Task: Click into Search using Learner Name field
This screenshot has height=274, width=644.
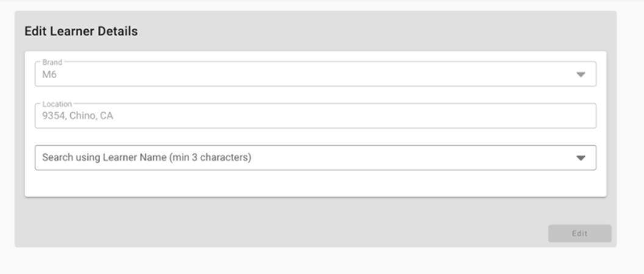Action: pyautogui.click(x=305, y=157)
